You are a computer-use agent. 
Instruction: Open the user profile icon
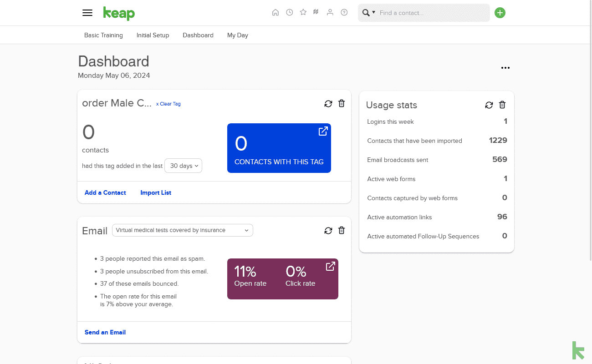point(330,13)
